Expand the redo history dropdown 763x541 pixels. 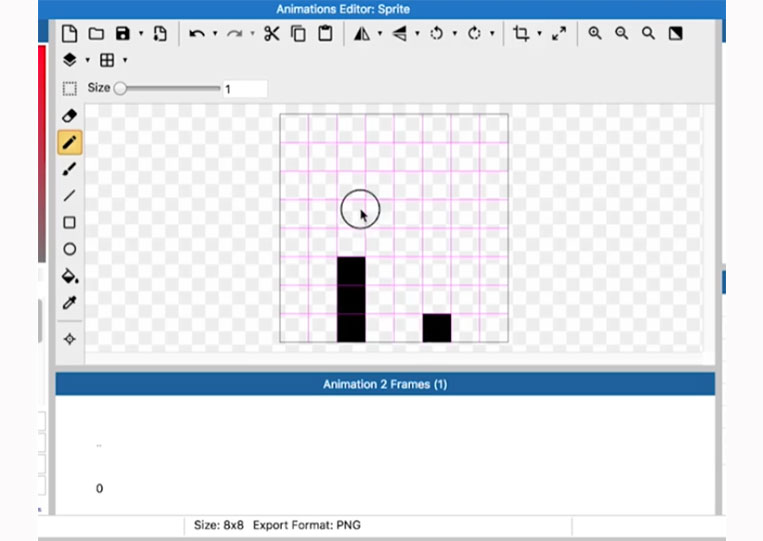[253, 34]
